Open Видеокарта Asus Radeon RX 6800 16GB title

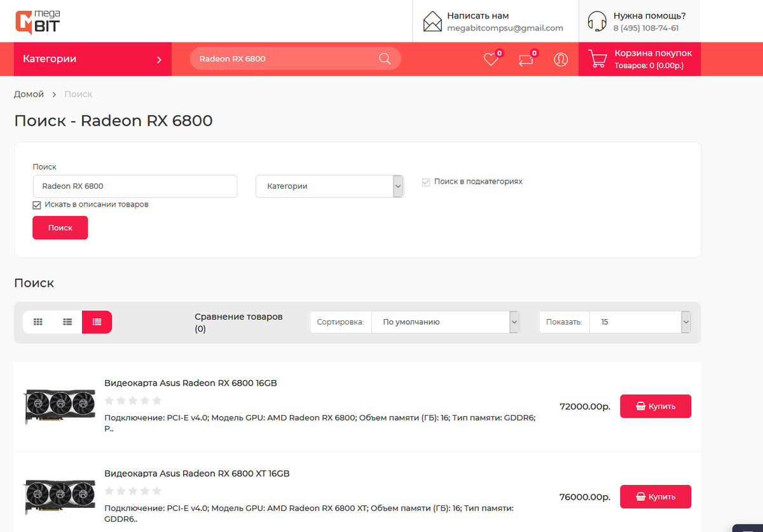(x=191, y=383)
